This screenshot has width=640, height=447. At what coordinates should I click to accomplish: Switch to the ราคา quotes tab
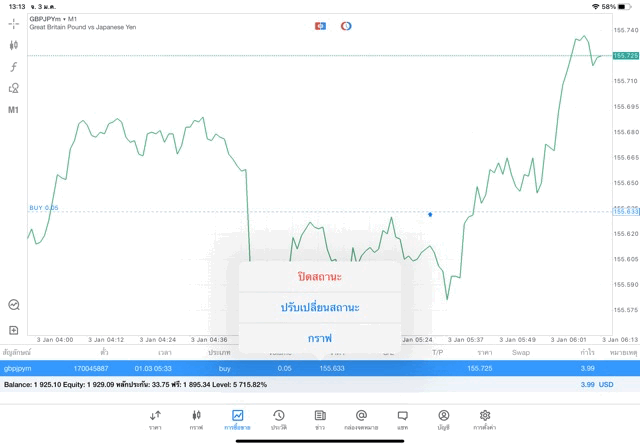click(155, 419)
